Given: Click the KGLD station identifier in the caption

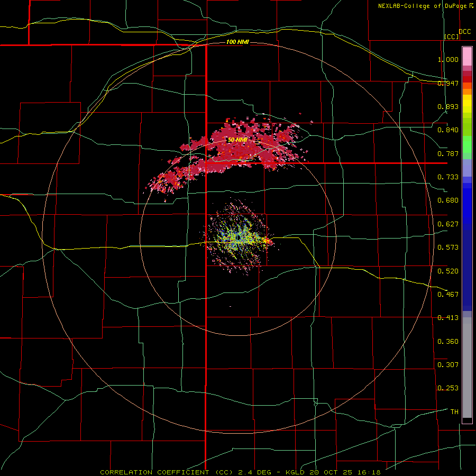Looking at the screenshot, I should pos(296,472).
